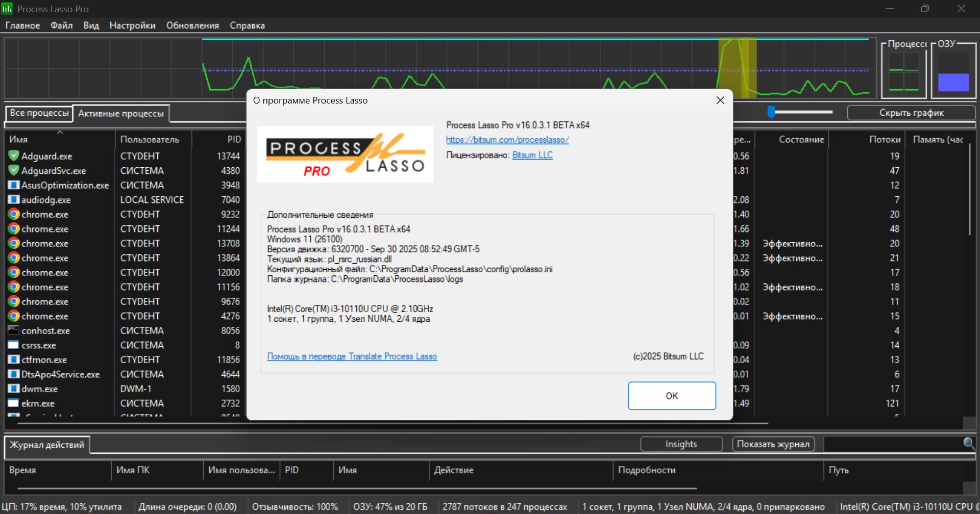980x514 pixels.
Task: Click the AdguardSvc.exe process icon
Action: [14, 170]
